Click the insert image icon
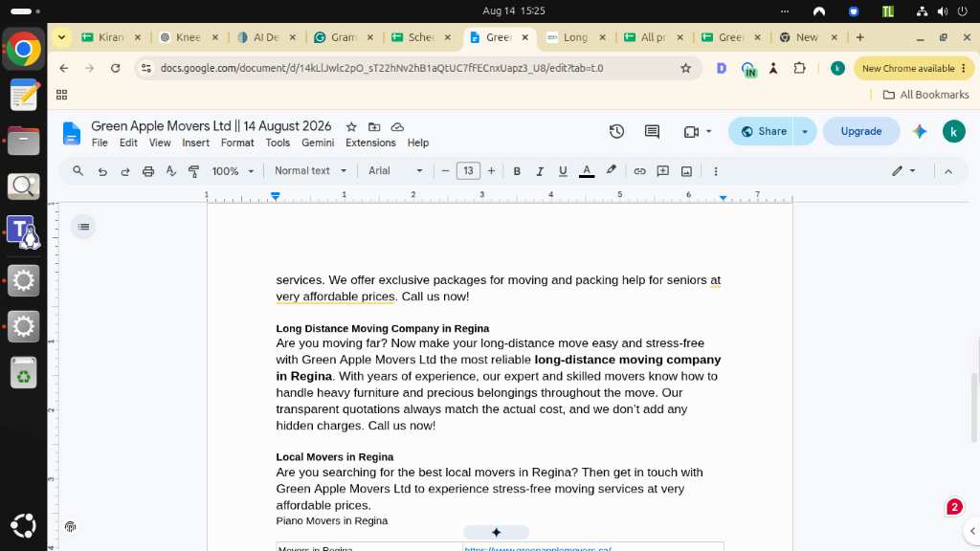 coord(686,171)
